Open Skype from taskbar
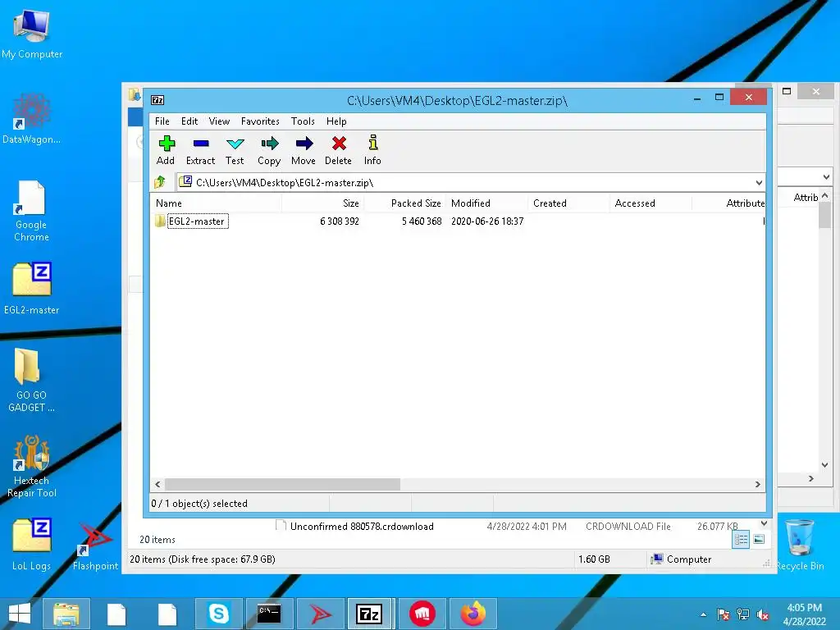 (218, 614)
